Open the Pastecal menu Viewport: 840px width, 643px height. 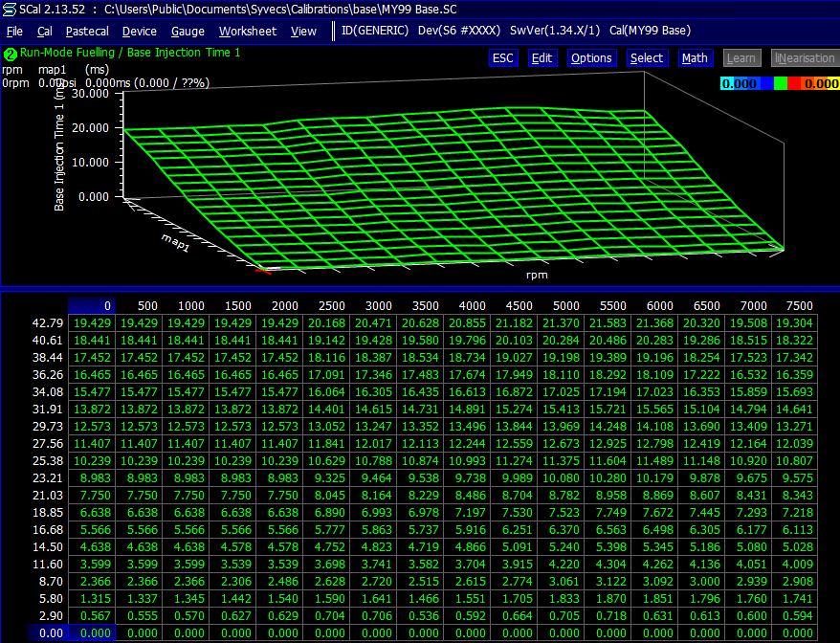point(86,31)
